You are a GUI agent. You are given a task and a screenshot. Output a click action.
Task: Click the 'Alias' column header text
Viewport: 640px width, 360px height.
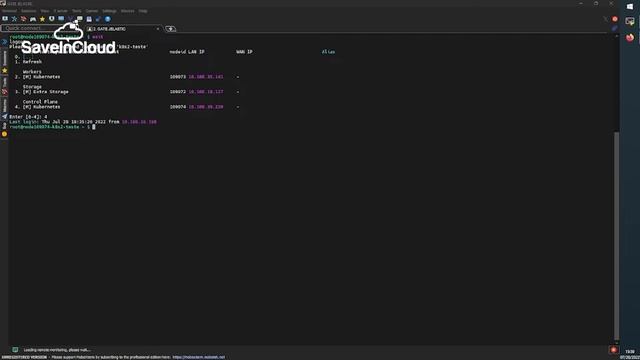[x=328, y=52]
